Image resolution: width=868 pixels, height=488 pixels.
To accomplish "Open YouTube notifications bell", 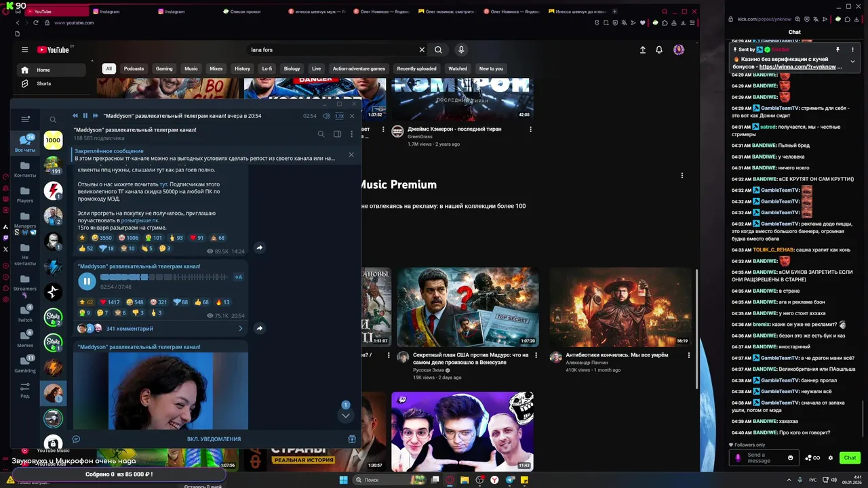I will point(659,49).
